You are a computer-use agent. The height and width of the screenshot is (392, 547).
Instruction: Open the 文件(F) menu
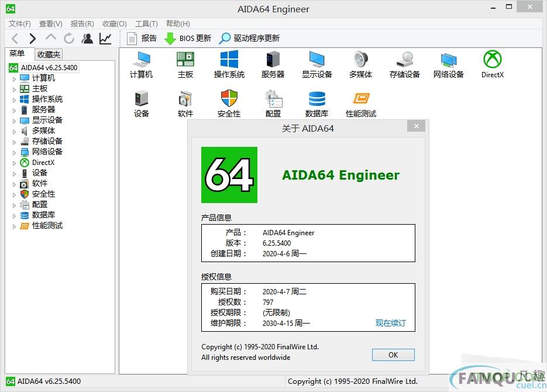[x=19, y=24]
